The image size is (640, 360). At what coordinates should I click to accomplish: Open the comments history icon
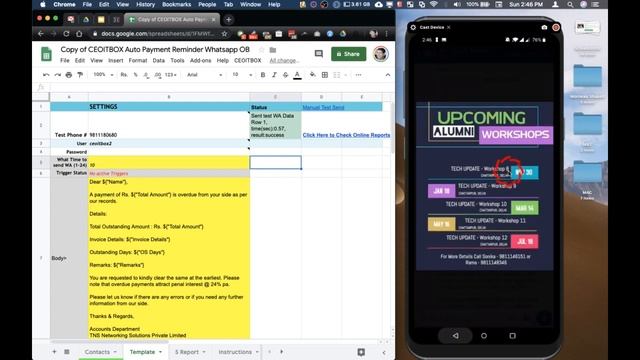tap(319, 54)
